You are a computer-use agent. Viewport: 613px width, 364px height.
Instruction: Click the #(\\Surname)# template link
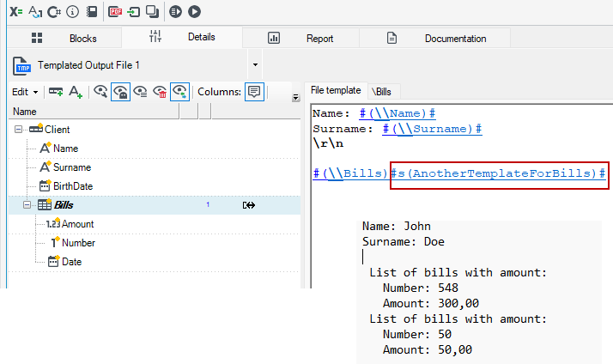tap(432, 129)
